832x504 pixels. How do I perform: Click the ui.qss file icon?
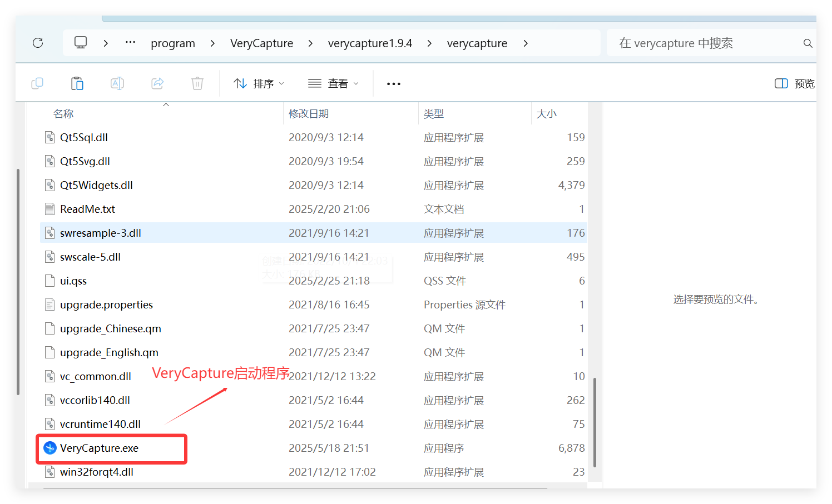[x=50, y=281]
